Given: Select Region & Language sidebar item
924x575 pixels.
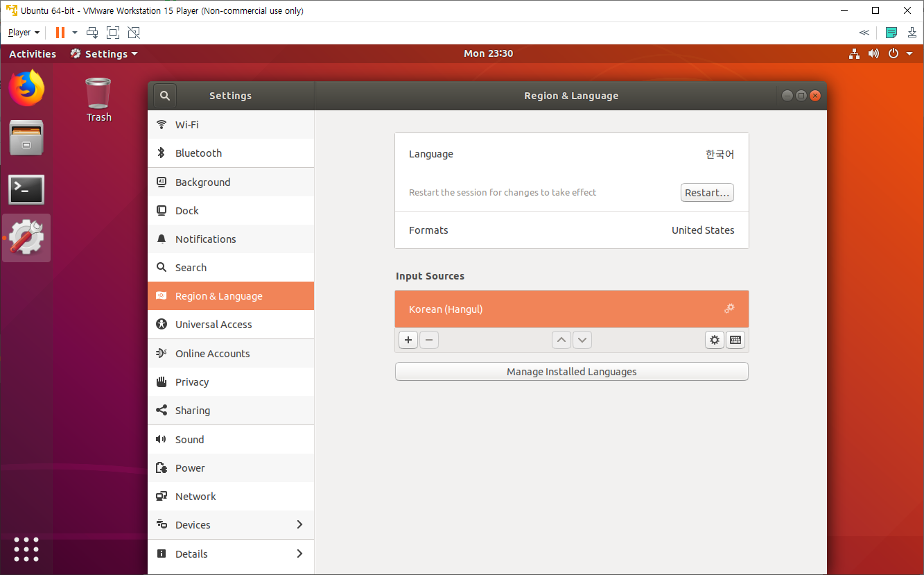Looking at the screenshot, I should coord(231,295).
